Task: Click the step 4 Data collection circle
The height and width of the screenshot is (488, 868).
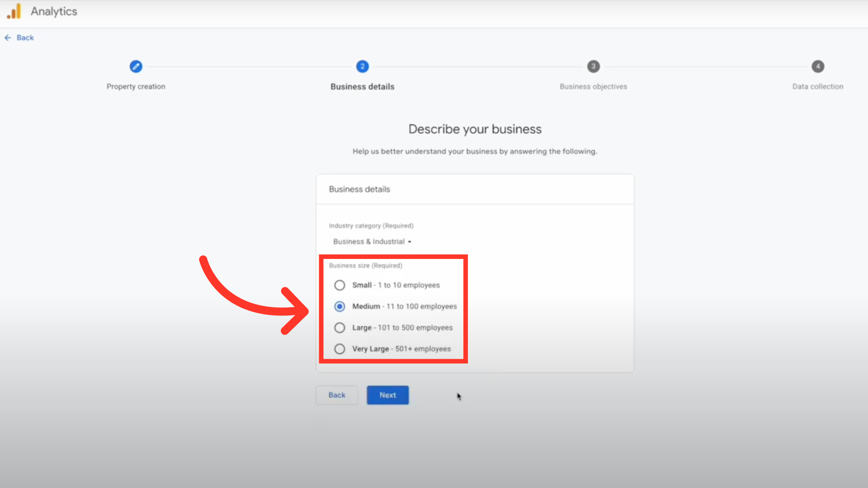Action: tap(817, 66)
